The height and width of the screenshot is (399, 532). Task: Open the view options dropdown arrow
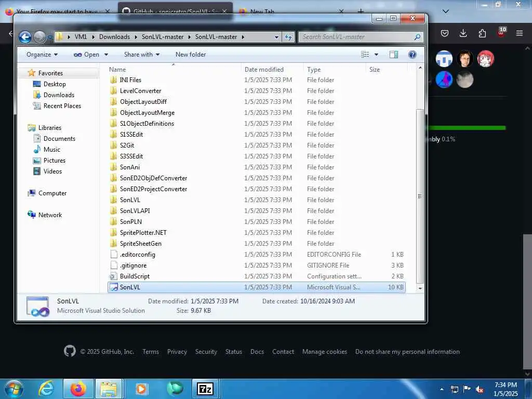pos(376,55)
